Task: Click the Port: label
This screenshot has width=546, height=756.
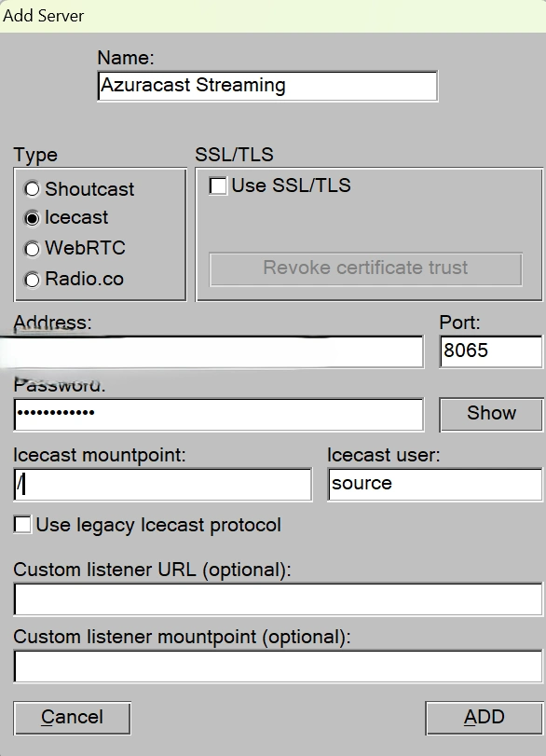Action: (459, 323)
